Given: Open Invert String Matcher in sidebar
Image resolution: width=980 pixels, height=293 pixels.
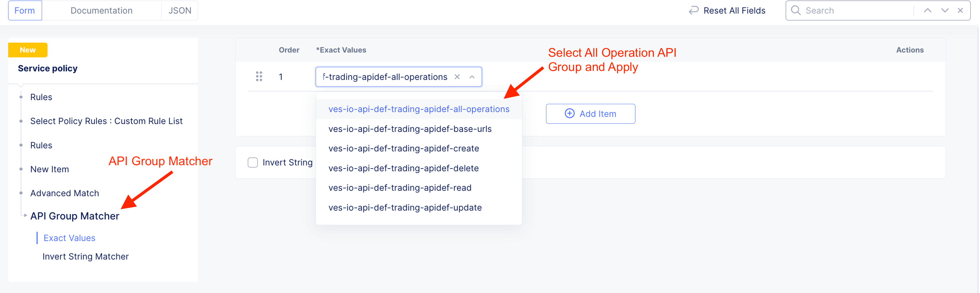Looking at the screenshot, I should coord(86,257).
